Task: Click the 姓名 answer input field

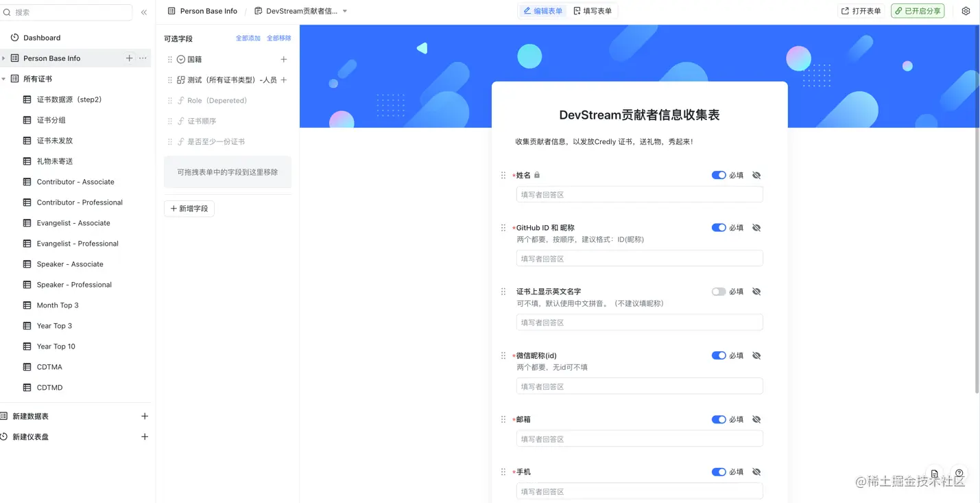Action: (x=638, y=194)
